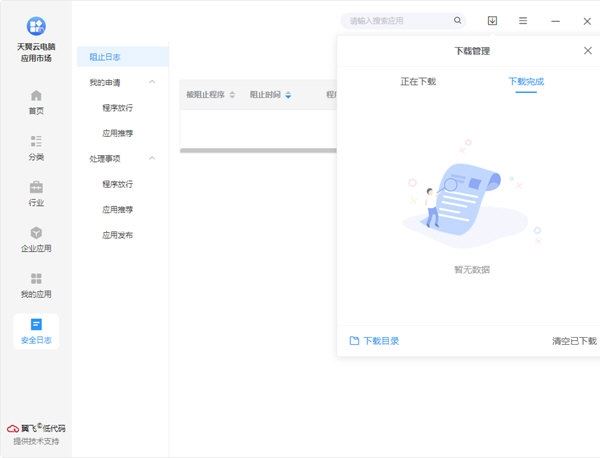600x458 pixels.
Task: Open 我的应用 in the sidebar
Action: (x=36, y=286)
